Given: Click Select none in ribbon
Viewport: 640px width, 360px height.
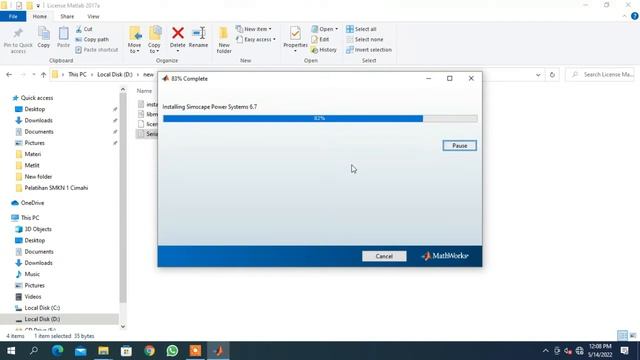Looking at the screenshot, I should 365,40.
